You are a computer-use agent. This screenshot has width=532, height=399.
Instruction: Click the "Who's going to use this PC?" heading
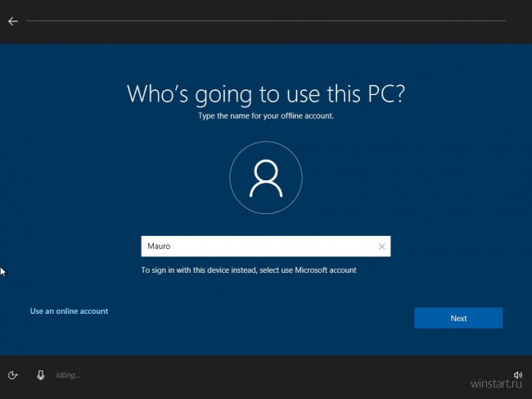266,93
